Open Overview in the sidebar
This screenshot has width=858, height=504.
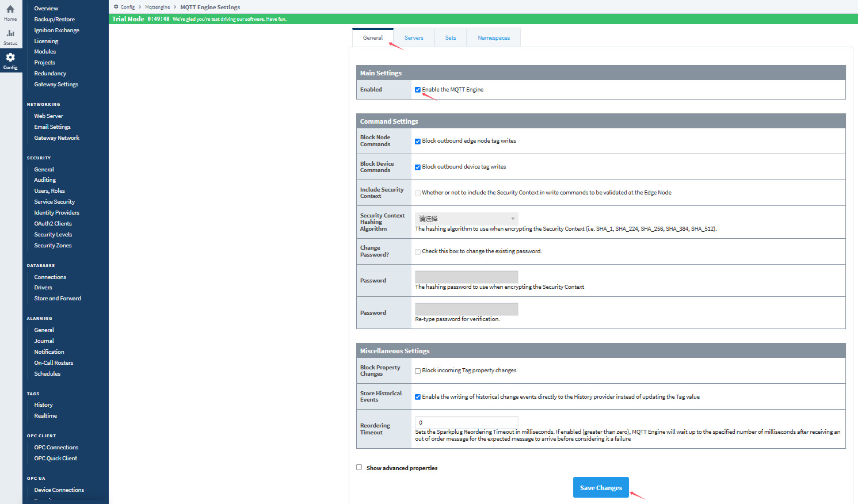click(46, 9)
